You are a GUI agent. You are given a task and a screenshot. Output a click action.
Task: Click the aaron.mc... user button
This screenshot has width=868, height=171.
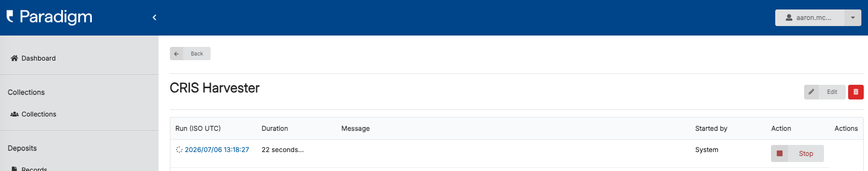[x=810, y=18]
